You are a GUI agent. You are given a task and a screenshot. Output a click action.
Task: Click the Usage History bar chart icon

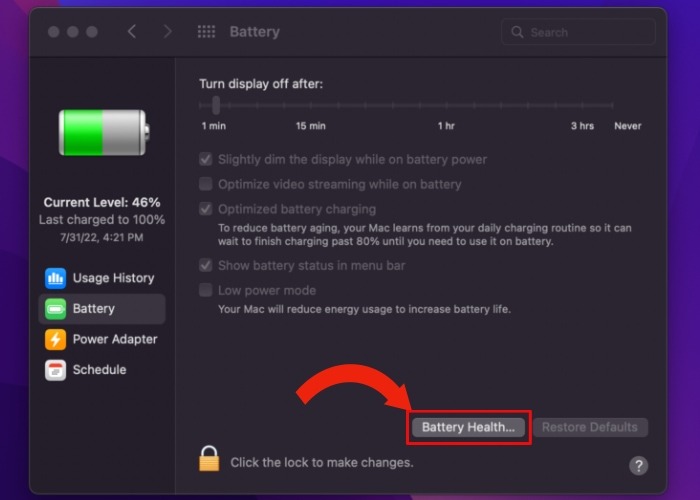point(55,278)
